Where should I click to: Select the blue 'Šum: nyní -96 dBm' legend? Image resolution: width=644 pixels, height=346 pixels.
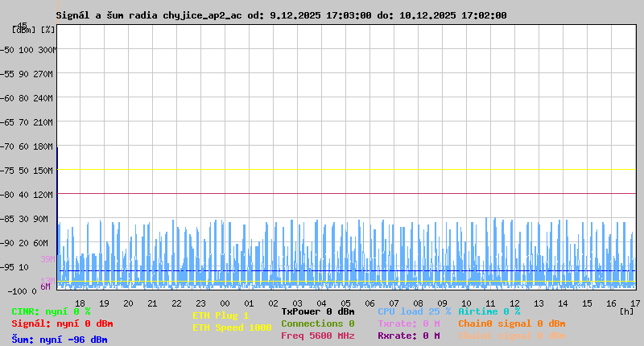59,340
